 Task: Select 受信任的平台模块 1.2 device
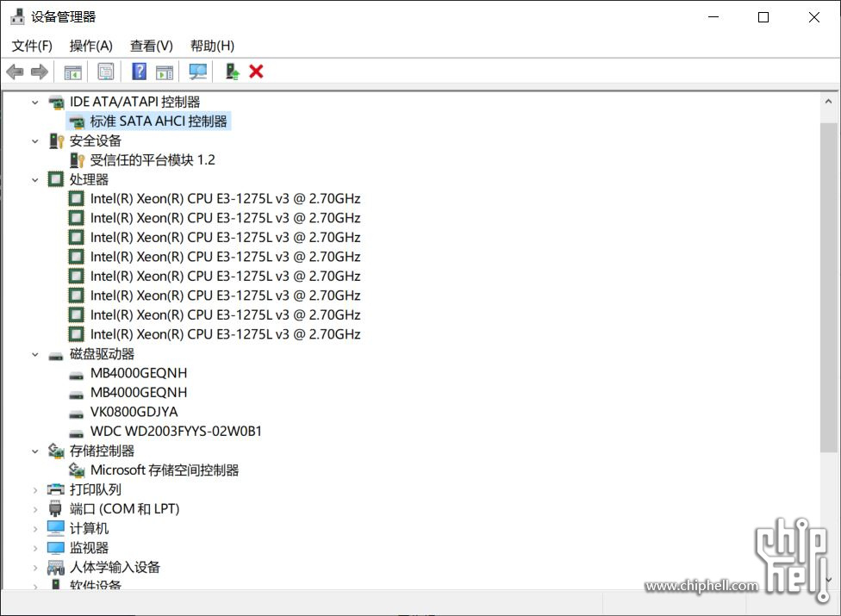click(x=153, y=160)
